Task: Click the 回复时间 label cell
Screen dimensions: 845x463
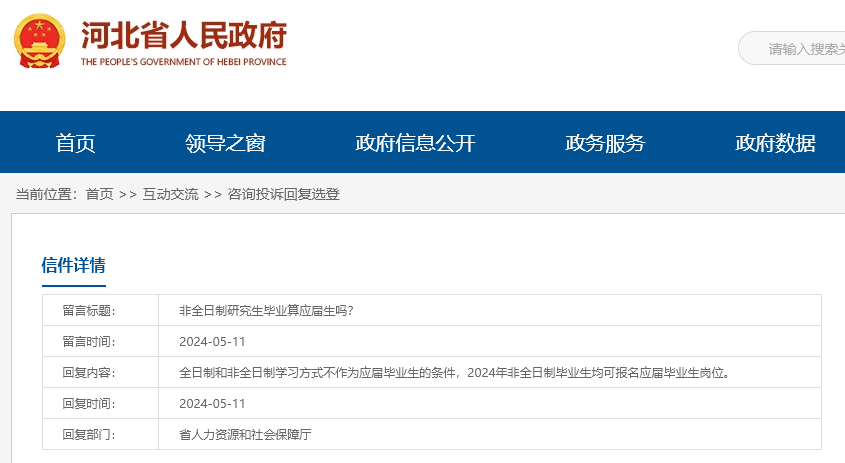Action: [x=100, y=404]
